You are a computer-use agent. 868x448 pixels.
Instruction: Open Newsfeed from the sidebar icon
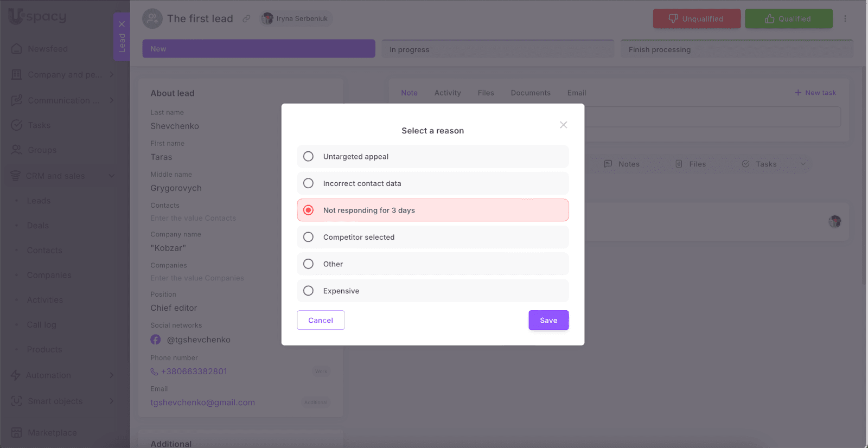pos(17,49)
